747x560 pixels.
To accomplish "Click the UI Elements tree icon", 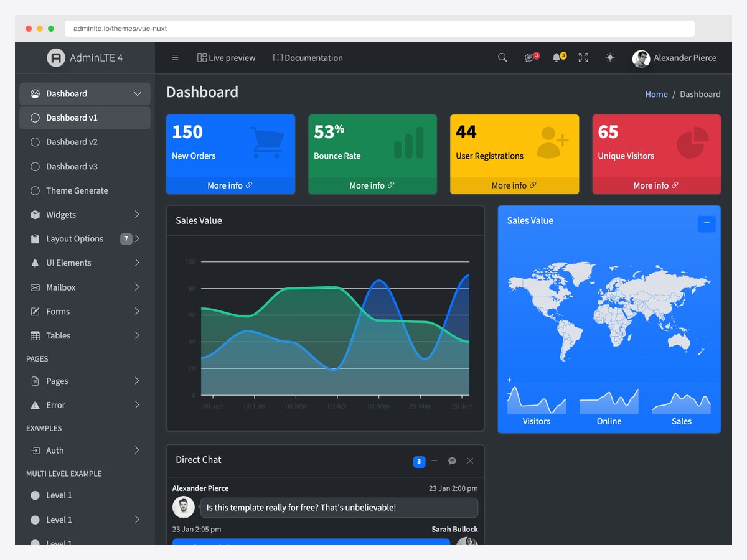I will tap(35, 263).
